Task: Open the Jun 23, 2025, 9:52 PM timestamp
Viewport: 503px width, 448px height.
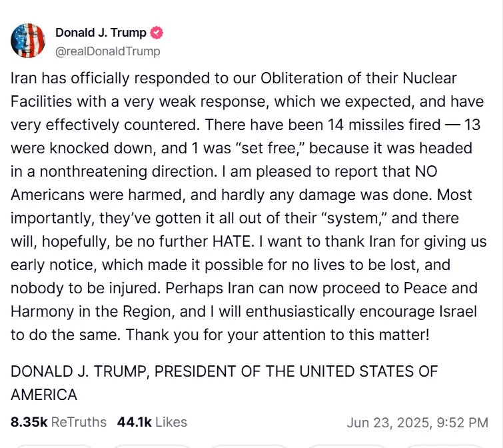Action: 417,423
